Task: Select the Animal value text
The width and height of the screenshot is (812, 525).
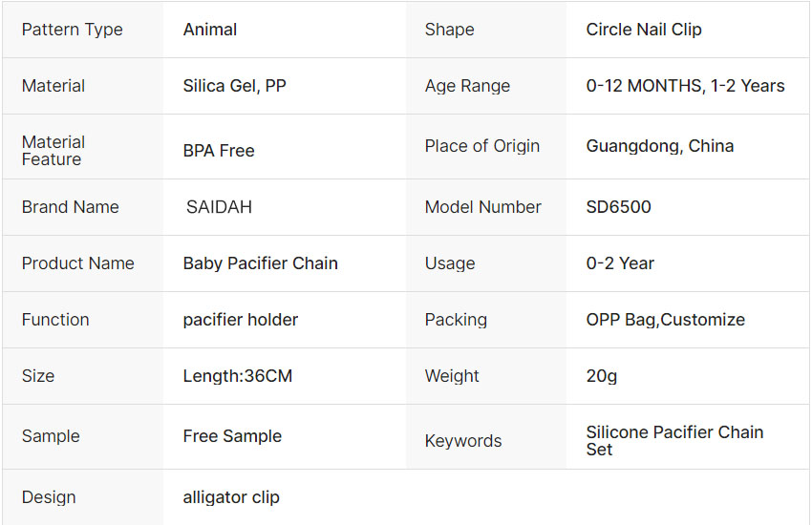Action: click(x=210, y=30)
